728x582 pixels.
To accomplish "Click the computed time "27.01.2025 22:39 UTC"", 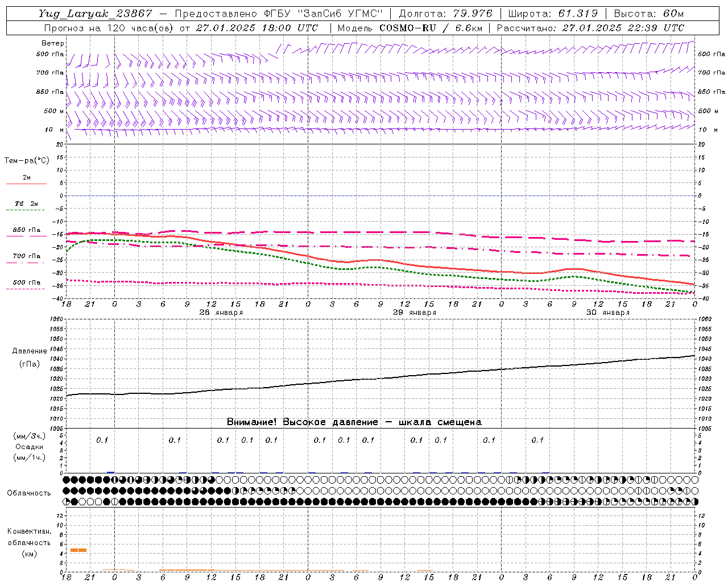I will [623, 28].
